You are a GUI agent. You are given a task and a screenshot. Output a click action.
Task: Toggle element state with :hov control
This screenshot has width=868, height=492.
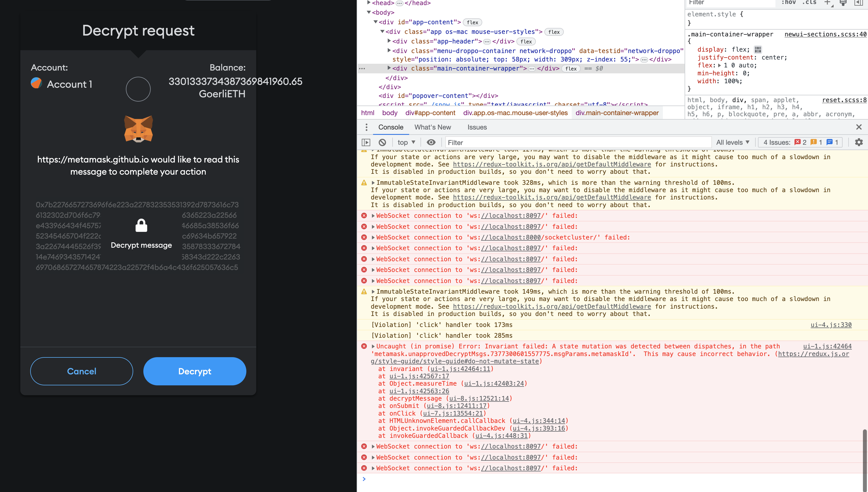(x=789, y=3)
